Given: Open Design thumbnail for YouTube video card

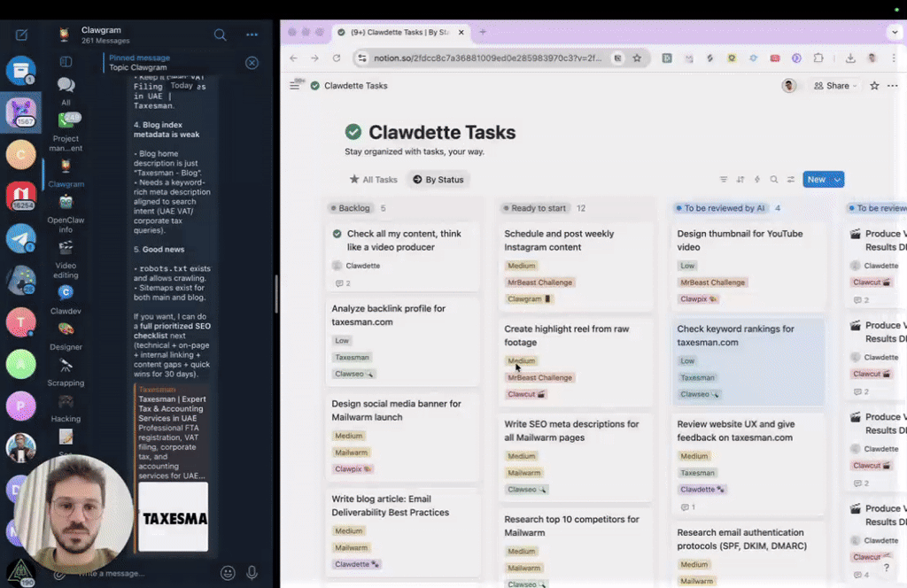Looking at the screenshot, I should pyautogui.click(x=748, y=267).
